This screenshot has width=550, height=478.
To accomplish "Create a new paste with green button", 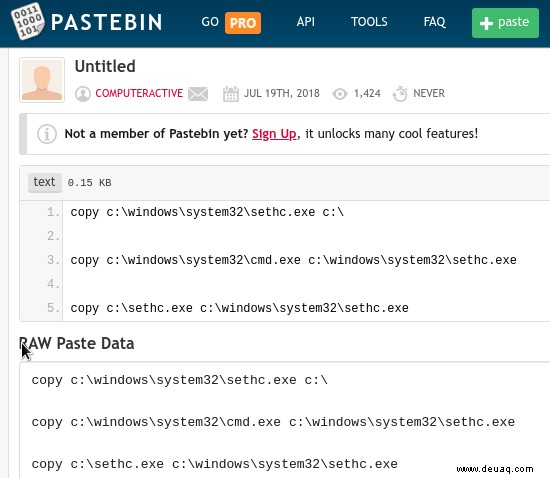I will point(505,23).
